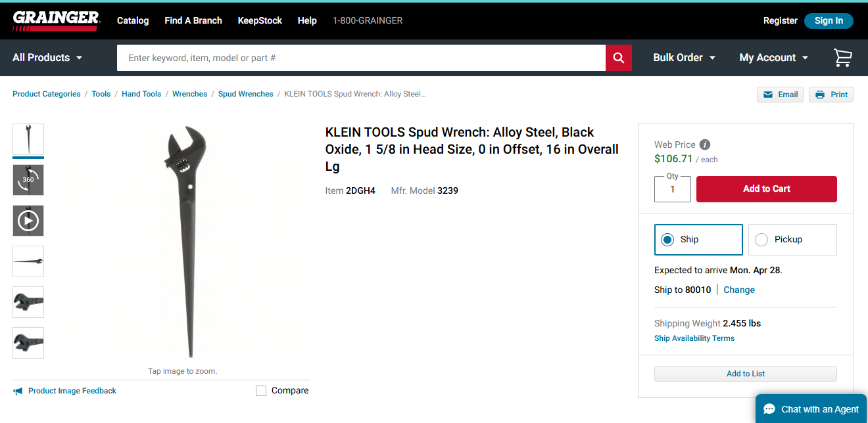Click the Web Price info icon
This screenshot has height=423, width=868.
[705, 145]
